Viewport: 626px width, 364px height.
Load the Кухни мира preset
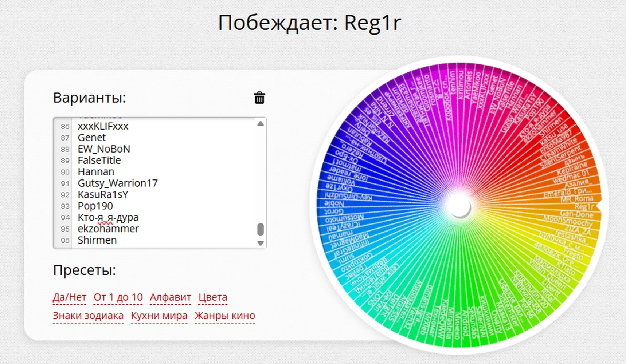click(159, 316)
